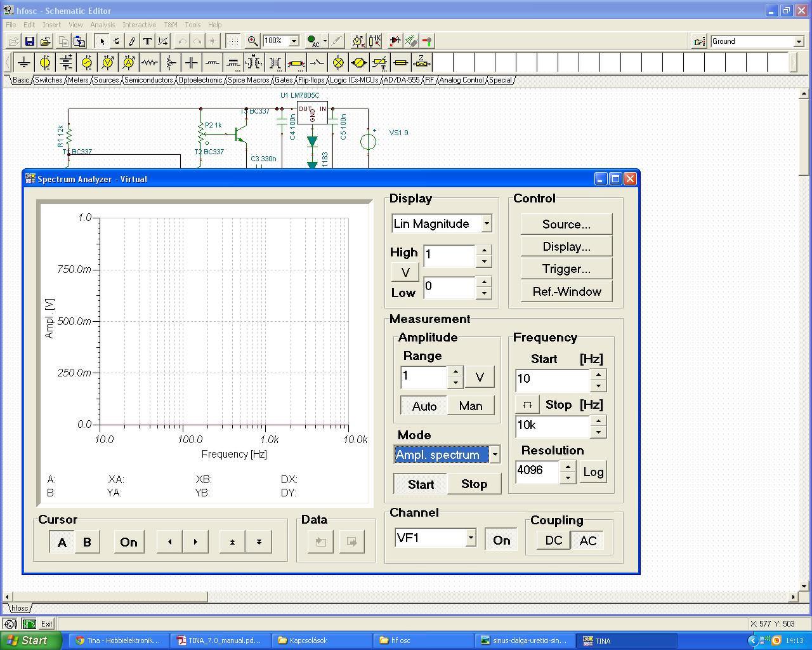Insert an ammeter component
This screenshot has height=650, width=812.
tap(129, 62)
